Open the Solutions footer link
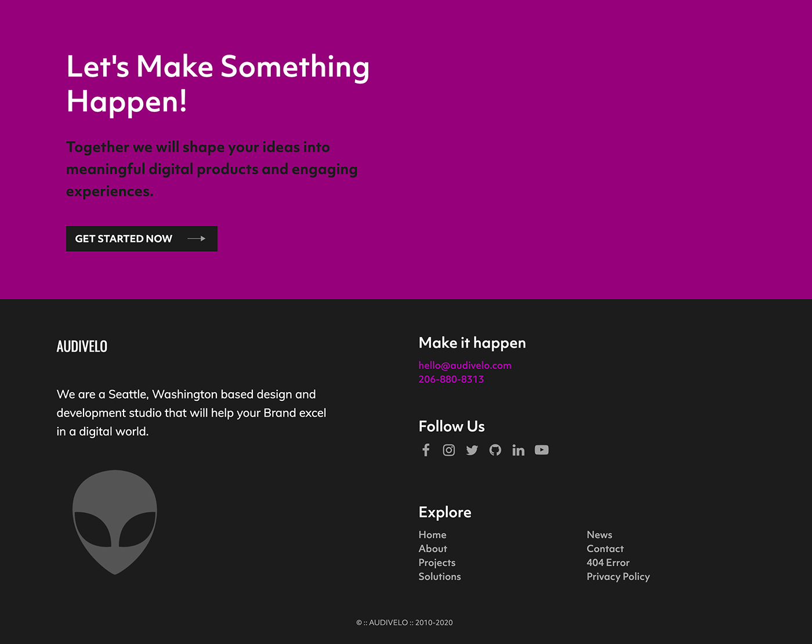Image resolution: width=812 pixels, height=644 pixels. (440, 577)
